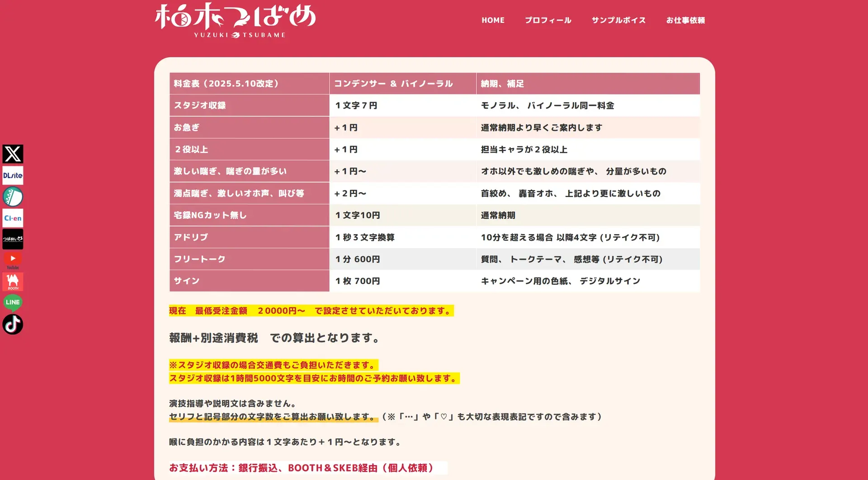Viewport: 868px width, 480px height.
Task: Click the オホ以外でも激しめの喘ぎや note
Action: pyautogui.click(x=588, y=171)
